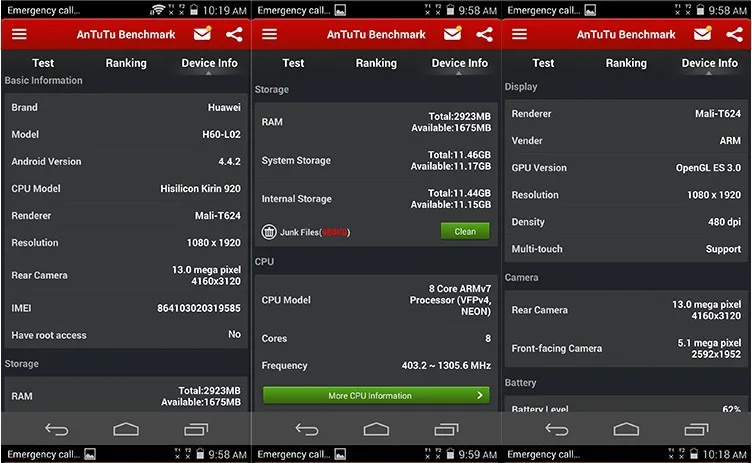The height and width of the screenshot is (463, 752).
Task: Tap share icon in left phone screen
Action: point(235,34)
